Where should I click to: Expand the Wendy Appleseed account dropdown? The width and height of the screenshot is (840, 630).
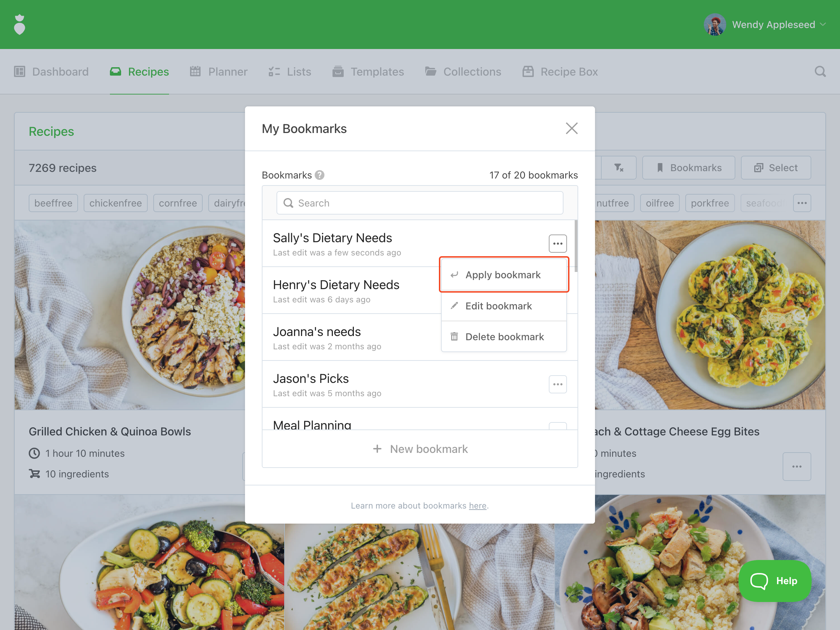coord(773,25)
